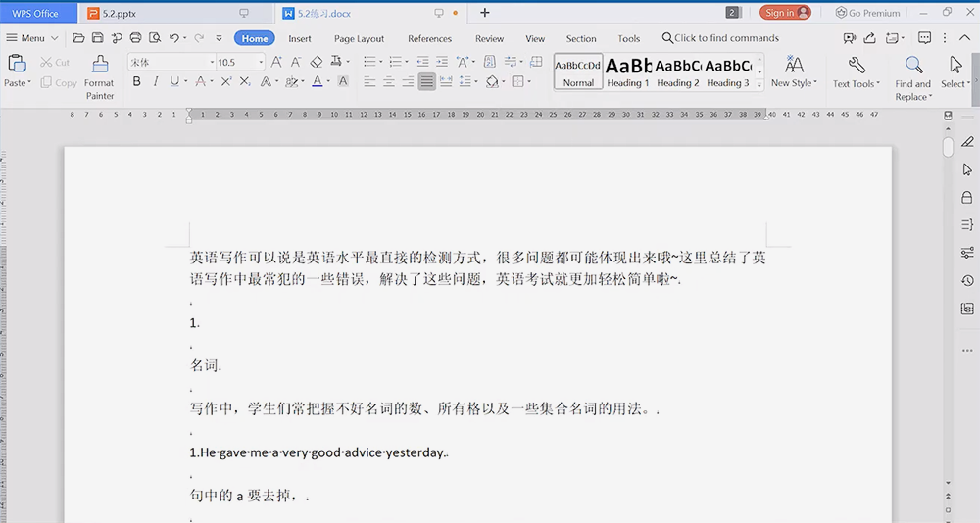Increase the font size

[276, 62]
